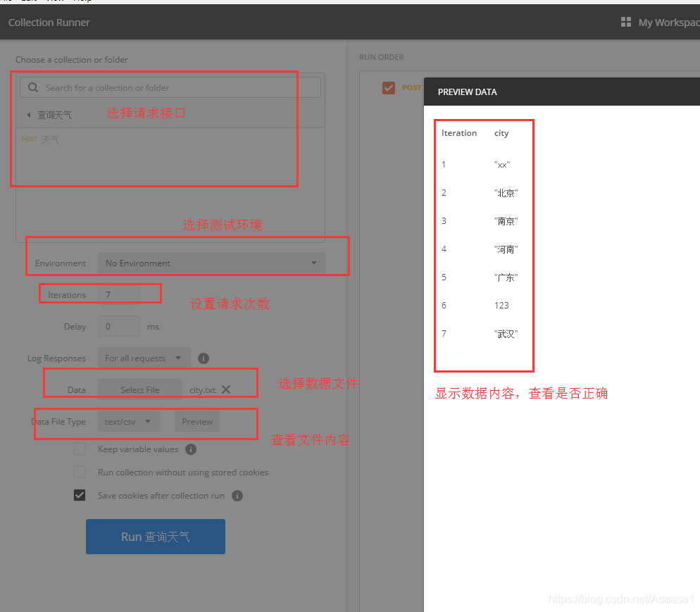Click the Run 查询天气 button
700x612 pixels.
click(156, 537)
